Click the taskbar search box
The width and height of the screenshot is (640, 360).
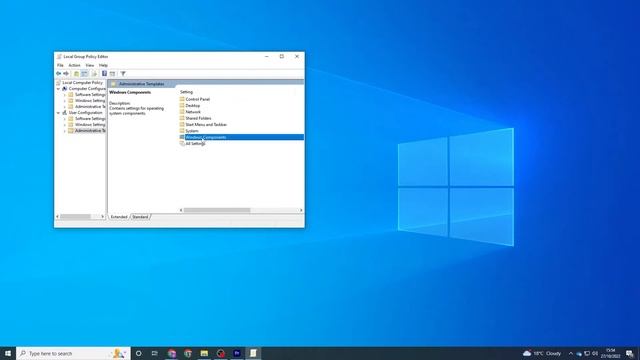click(x=73, y=353)
